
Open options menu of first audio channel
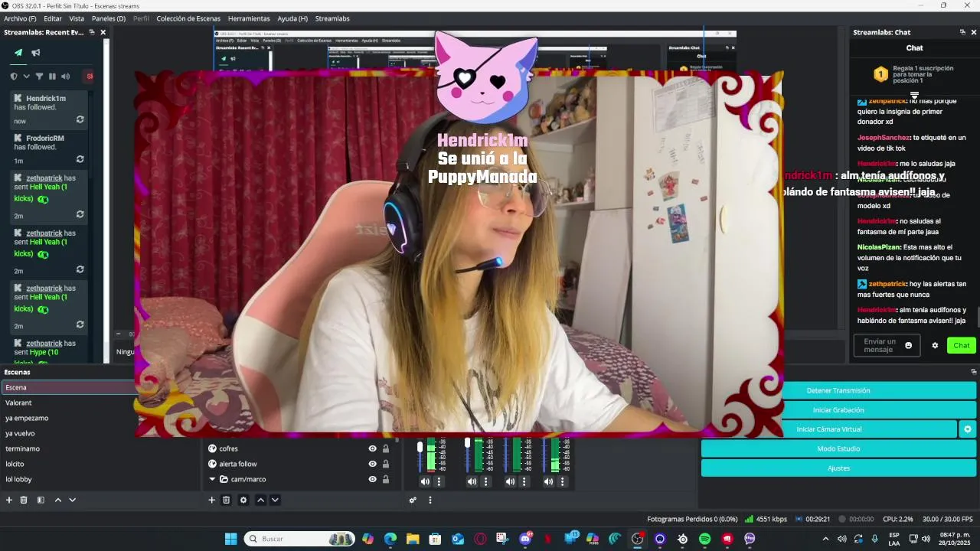[x=439, y=481]
